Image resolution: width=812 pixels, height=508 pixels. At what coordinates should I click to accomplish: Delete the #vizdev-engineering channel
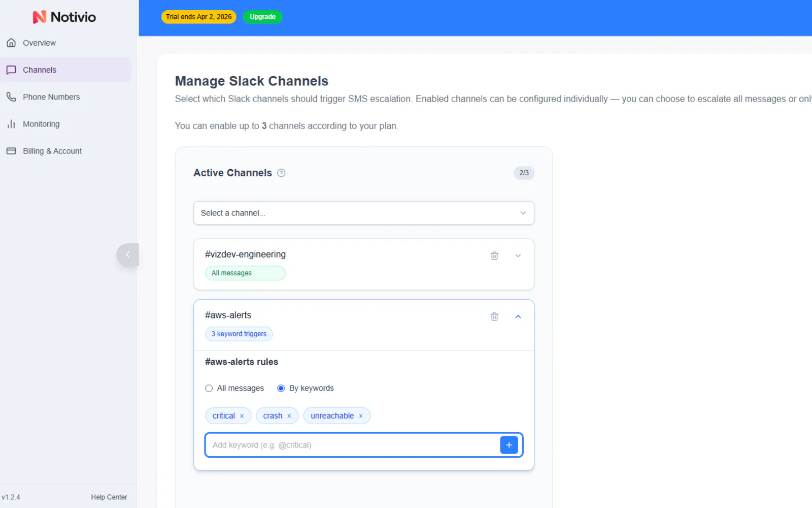tap(494, 256)
